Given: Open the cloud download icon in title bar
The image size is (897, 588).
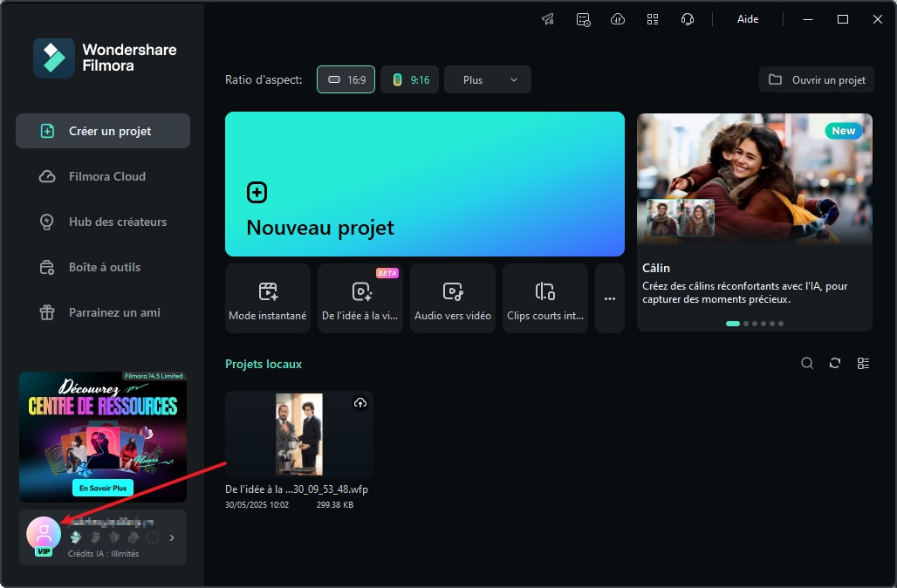Looking at the screenshot, I should 618,19.
